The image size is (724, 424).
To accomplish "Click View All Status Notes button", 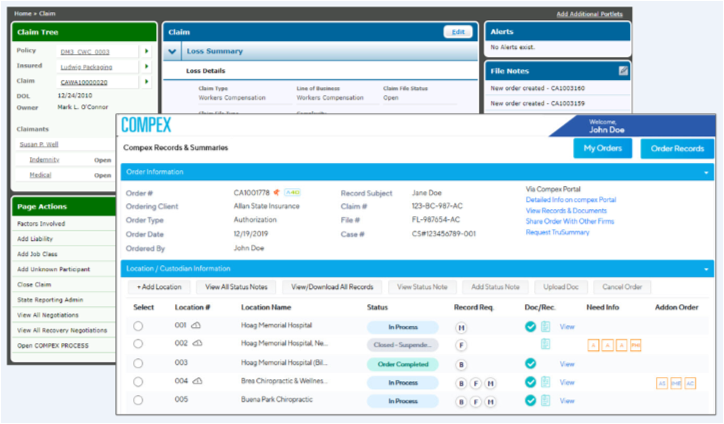I will click(236, 287).
